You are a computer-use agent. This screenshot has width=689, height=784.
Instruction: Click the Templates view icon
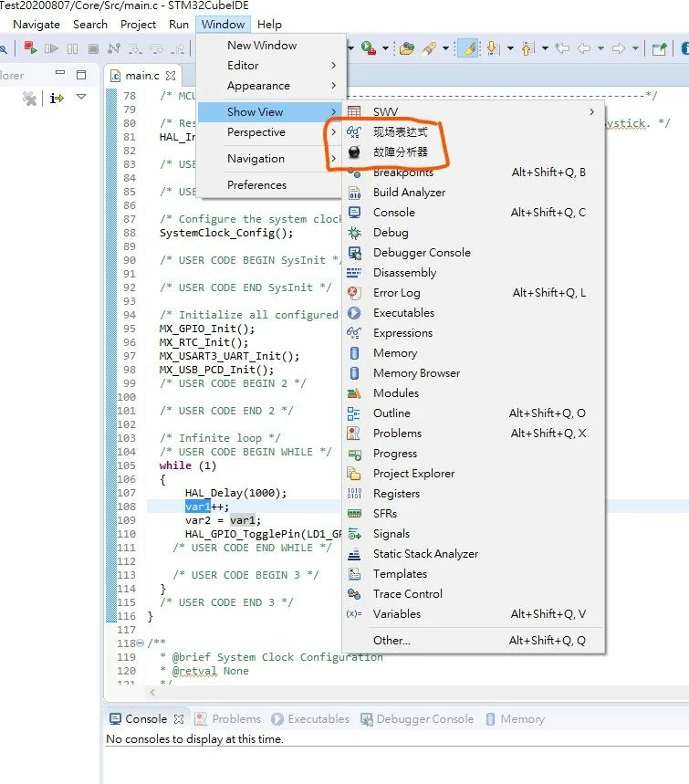point(354,574)
